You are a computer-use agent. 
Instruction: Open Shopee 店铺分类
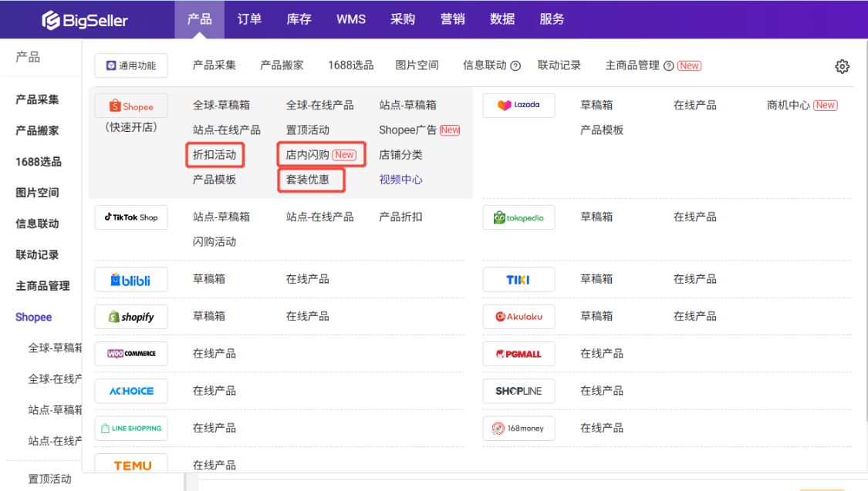[x=400, y=155]
